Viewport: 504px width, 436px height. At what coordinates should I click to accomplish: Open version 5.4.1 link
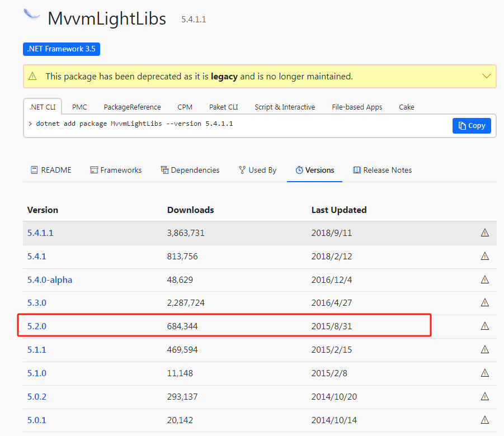(x=37, y=257)
